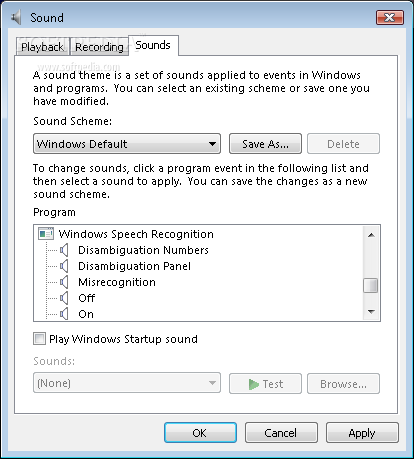Screen dimensions: 414x459
Task: Switch to the Recording tab
Action: click(99, 47)
